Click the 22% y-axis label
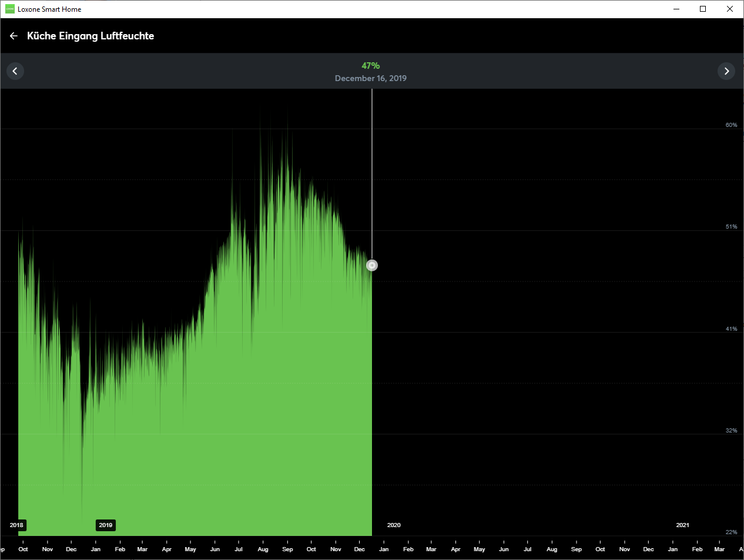This screenshot has height=560, width=744. tap(731, 532)
